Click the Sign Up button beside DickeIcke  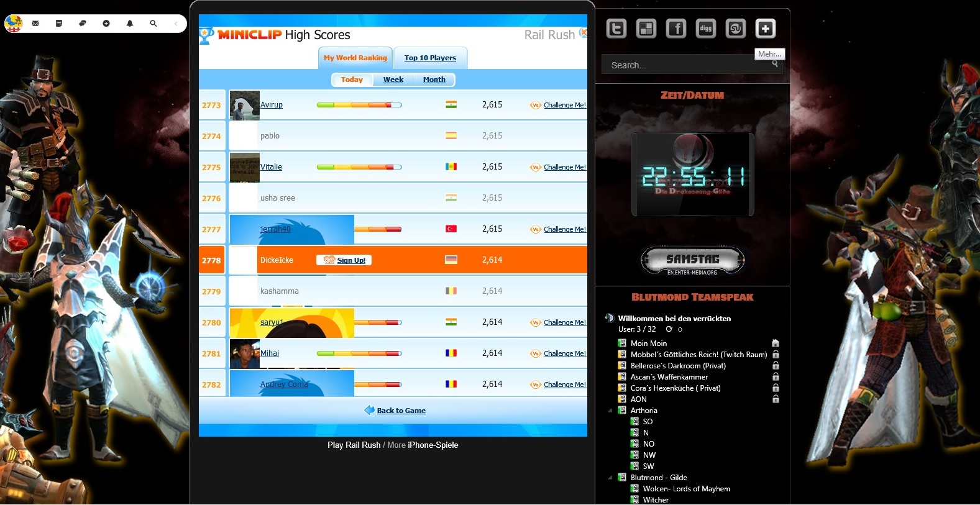point(344,260)
